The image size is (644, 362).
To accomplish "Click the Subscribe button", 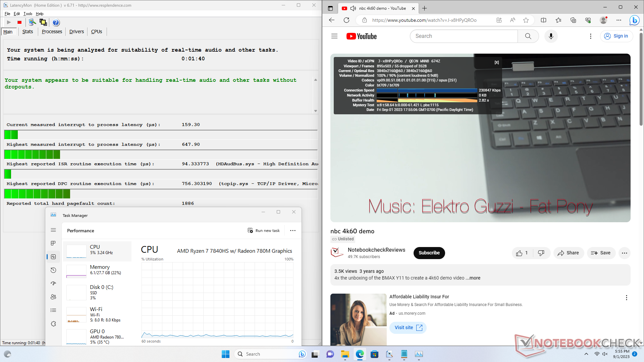I will tap(429, 253).
